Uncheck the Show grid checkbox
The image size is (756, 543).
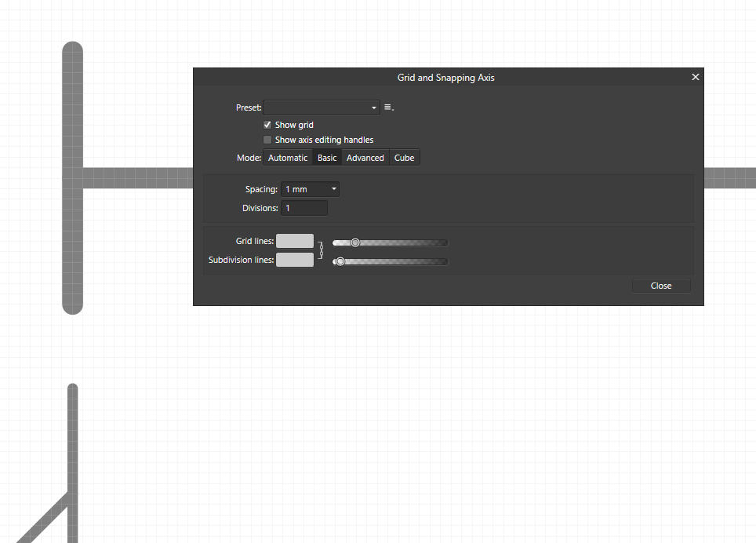[267, 125]
